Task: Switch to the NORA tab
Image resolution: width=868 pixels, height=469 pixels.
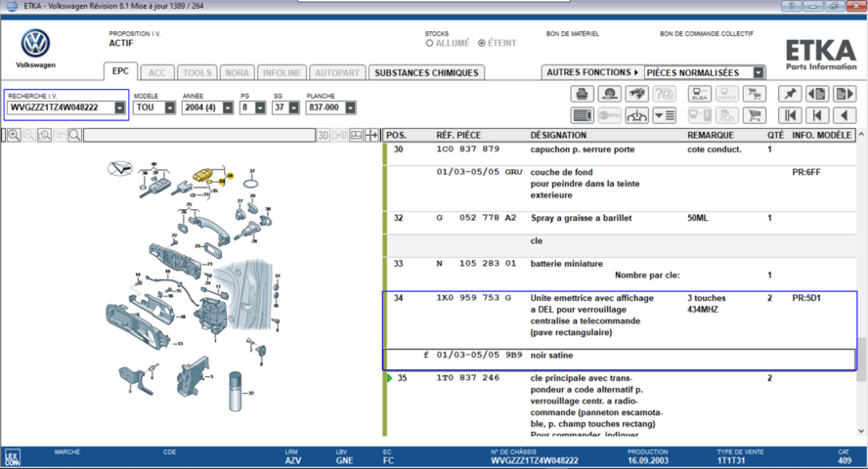Action: 237,73
